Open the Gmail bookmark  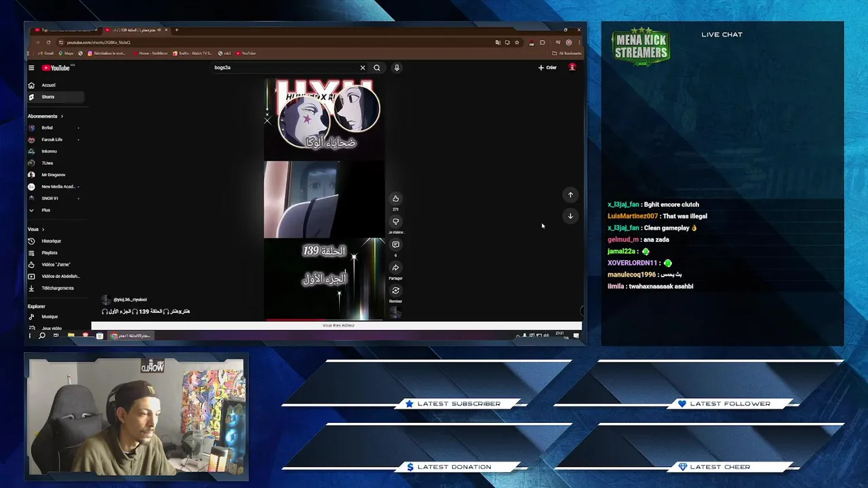pyautogui.click(x=46, y=53)
